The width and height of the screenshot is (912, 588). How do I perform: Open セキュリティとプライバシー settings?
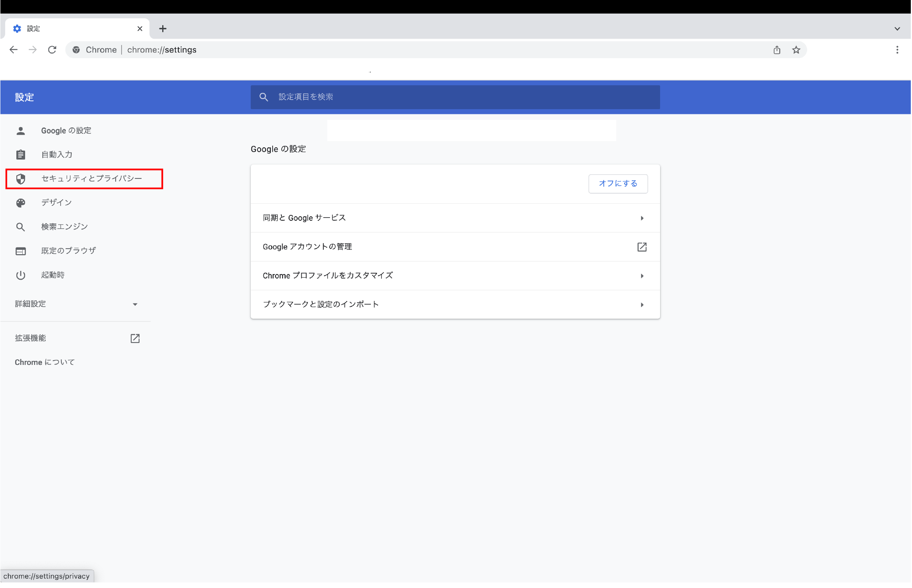coord(84,179)
